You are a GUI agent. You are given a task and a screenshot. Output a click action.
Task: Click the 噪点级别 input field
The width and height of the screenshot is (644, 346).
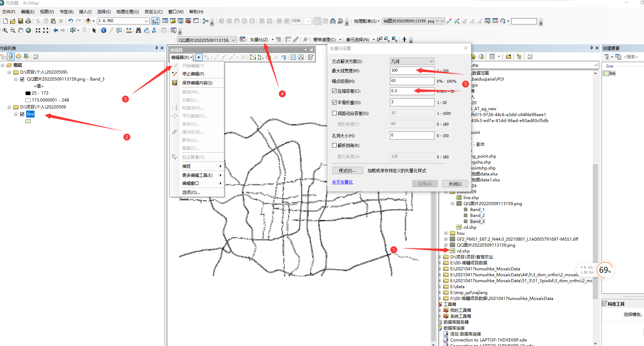click(x=412, y=81)
